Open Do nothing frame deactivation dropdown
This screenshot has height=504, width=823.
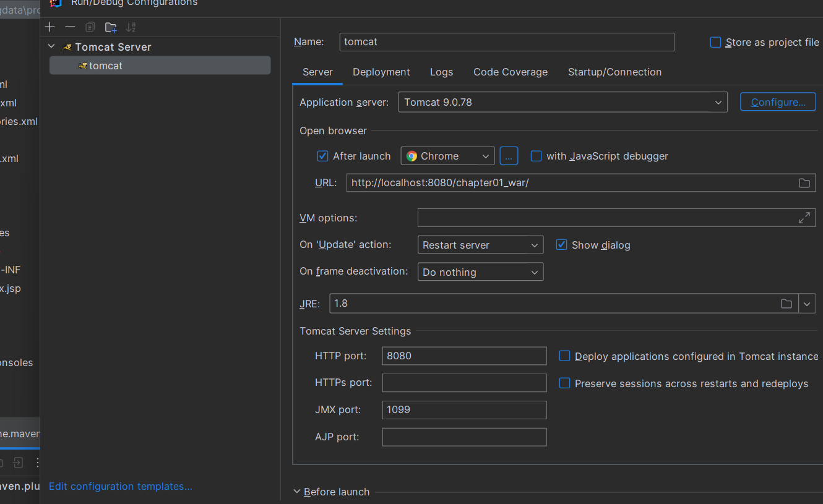pyautogui.click(x=481, y=272)
